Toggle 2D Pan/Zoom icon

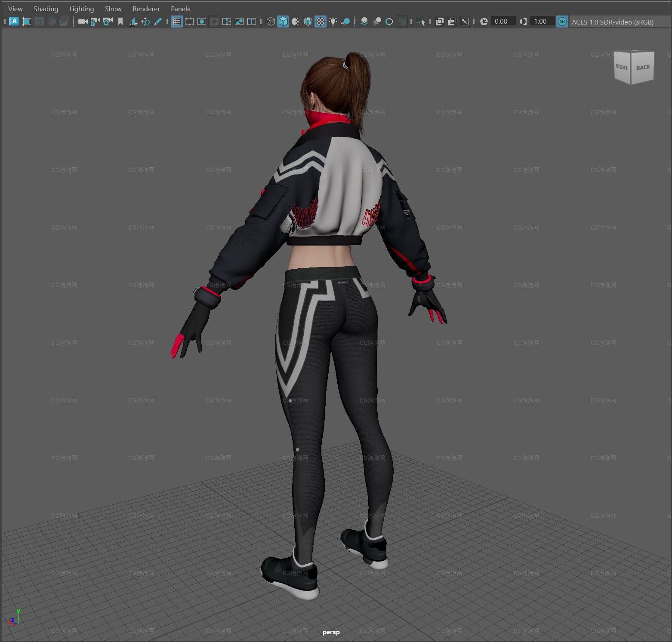point(145,21)
